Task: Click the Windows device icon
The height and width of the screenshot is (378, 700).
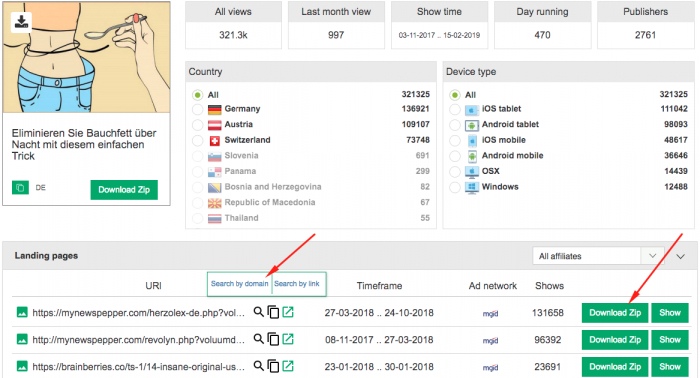Action: (472, 187)
